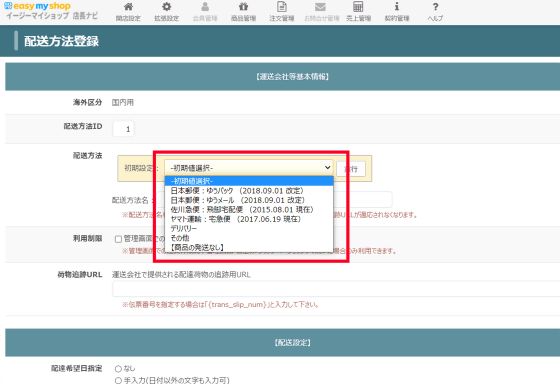Click the 運送会社で提供される tracking URL description

(181, 275)
